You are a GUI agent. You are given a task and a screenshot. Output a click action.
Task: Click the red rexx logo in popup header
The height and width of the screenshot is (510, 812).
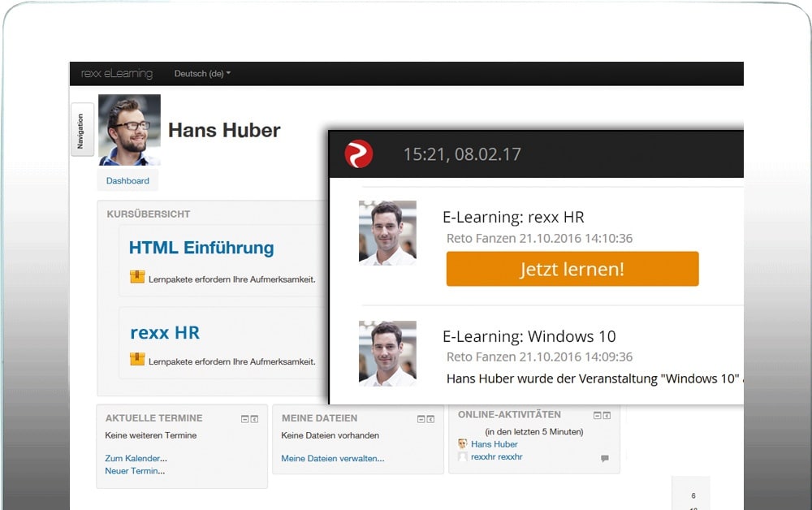[359, 153]
